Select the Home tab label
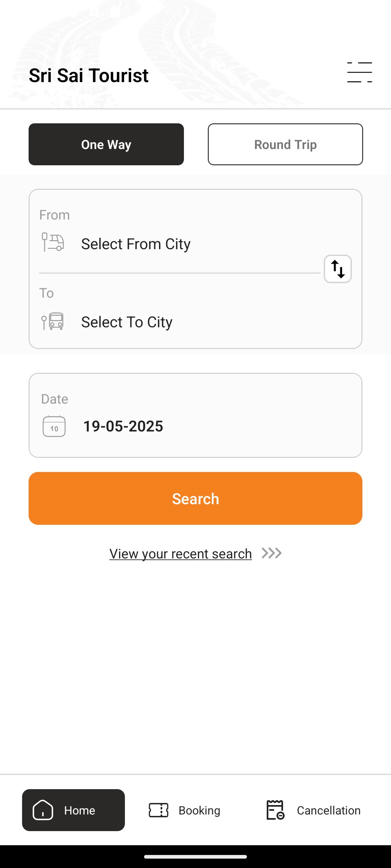Screen dimensions: 391x868 coord(80,810)
